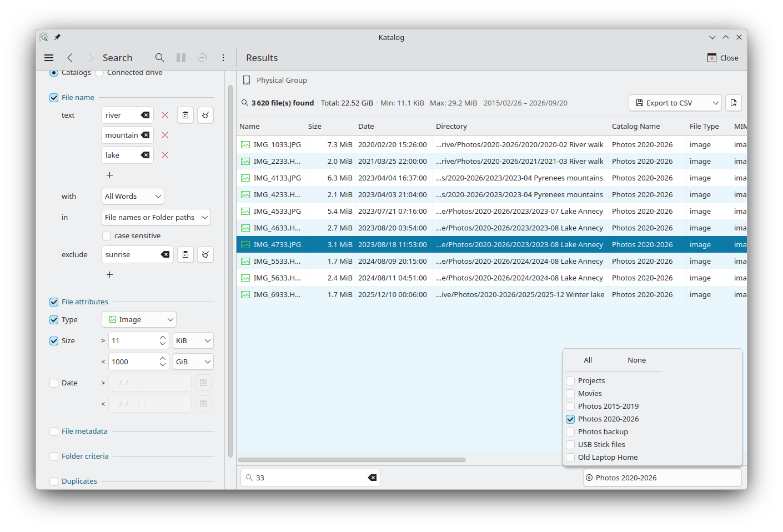Open 'File names or Folder paths' dropdown
The width and height of the screenshot is (783, 532).
click(156, 217)
